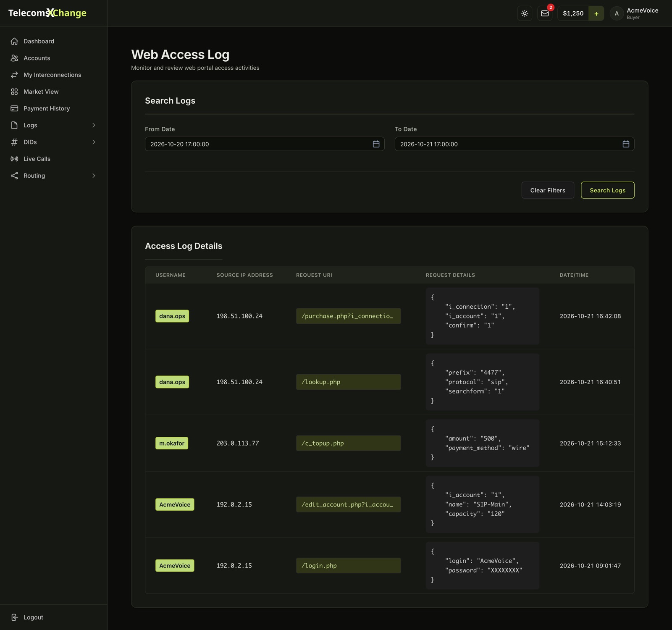Click the Market View grid icon
The image size is (672, 630).
coord(14,92)
